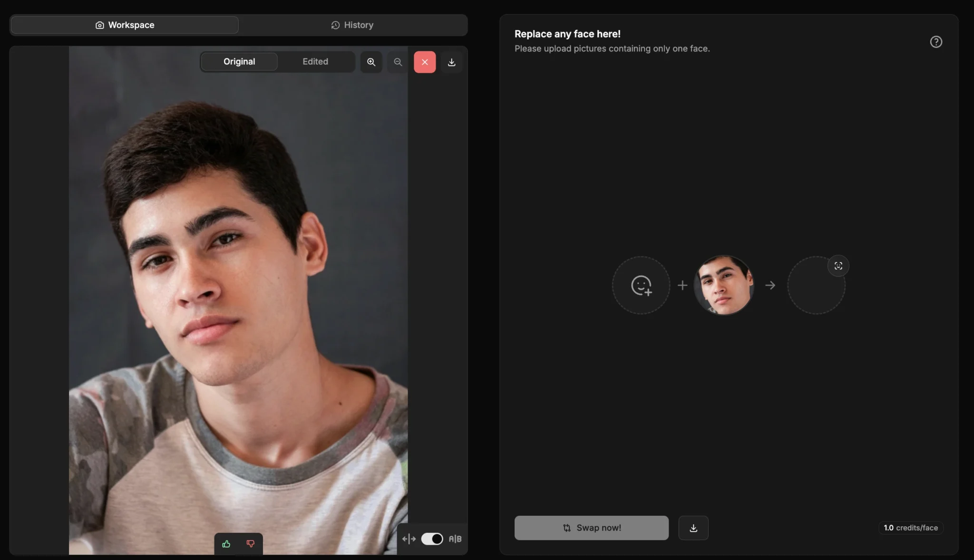Give a thumbs down rating

[x=251, y=544]
